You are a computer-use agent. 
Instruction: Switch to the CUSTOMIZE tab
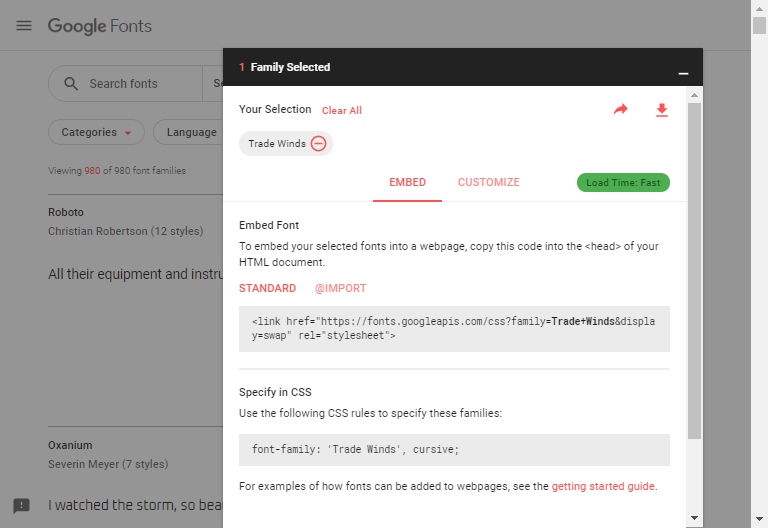(489, 182)
